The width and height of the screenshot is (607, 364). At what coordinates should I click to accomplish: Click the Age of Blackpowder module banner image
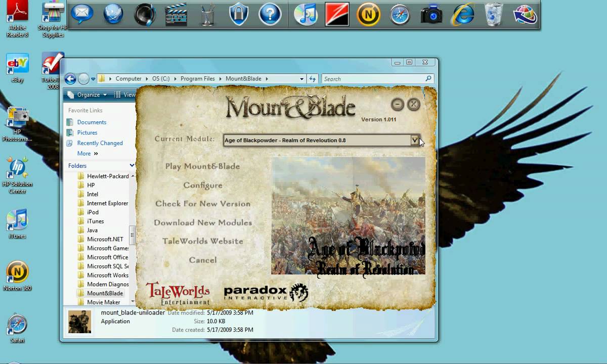click(348, 216)
